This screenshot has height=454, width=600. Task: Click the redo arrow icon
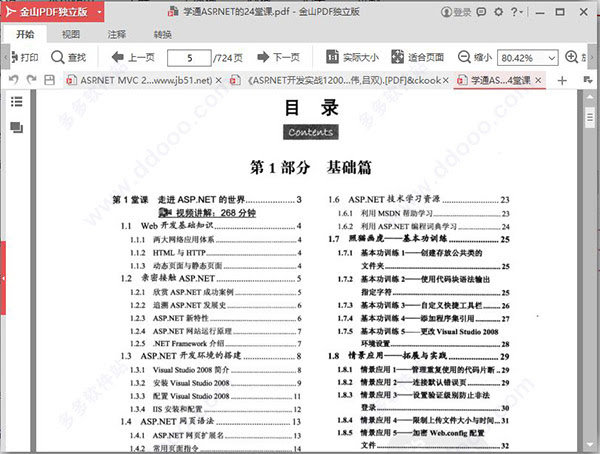[x=32, y=80]
